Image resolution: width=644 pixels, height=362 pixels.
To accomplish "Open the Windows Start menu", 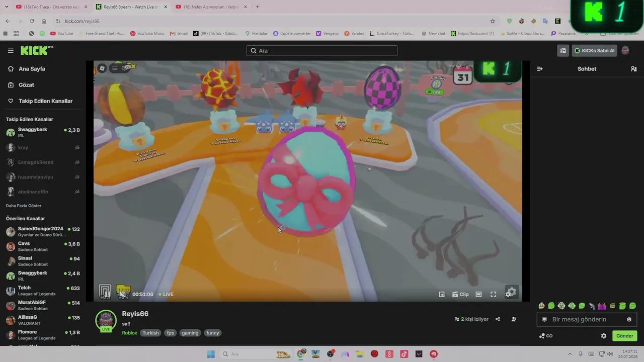I will click(x=211, y=354).
